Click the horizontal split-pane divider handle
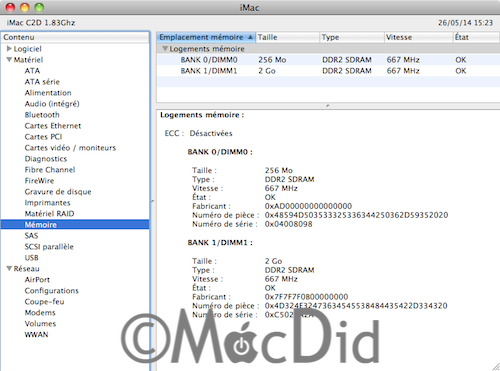The image size is (500, 371). pos(328,105)
